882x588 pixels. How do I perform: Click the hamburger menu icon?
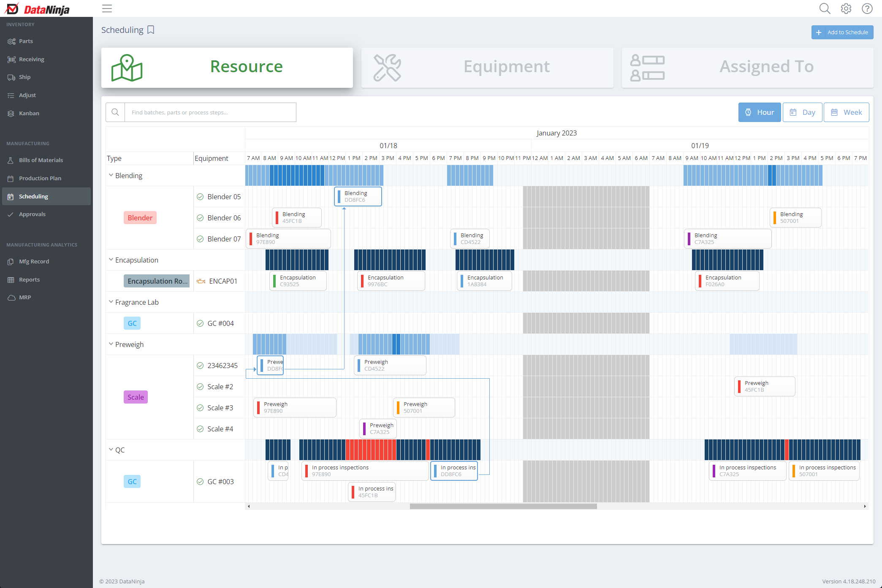[107, 8]
